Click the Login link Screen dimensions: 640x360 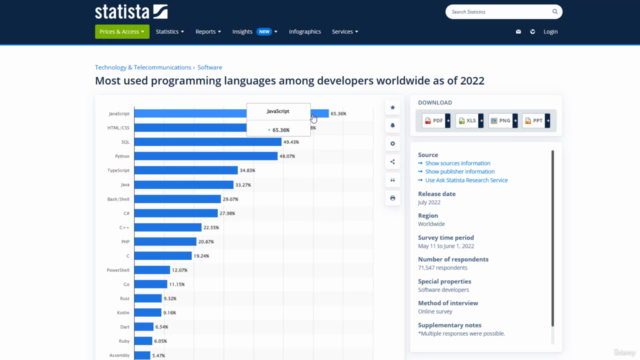point(551,31)
